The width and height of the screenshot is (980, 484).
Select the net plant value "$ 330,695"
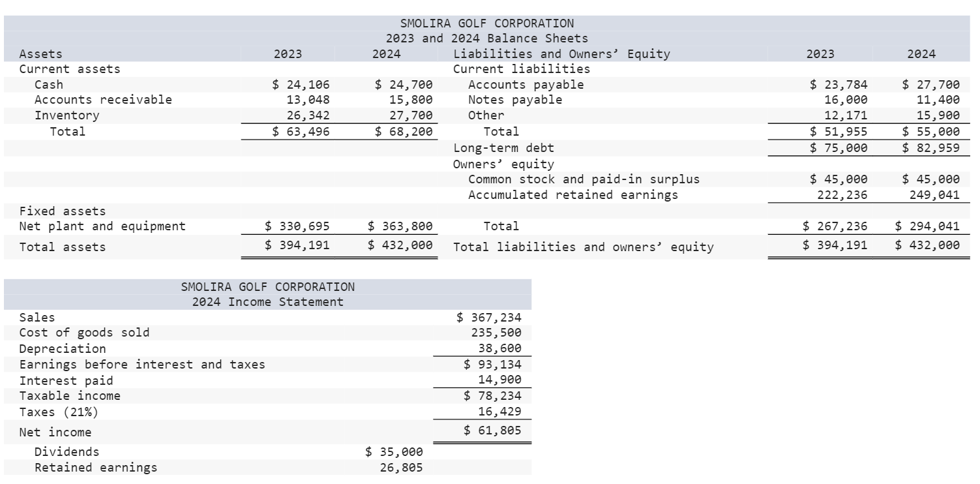point(297,226)
